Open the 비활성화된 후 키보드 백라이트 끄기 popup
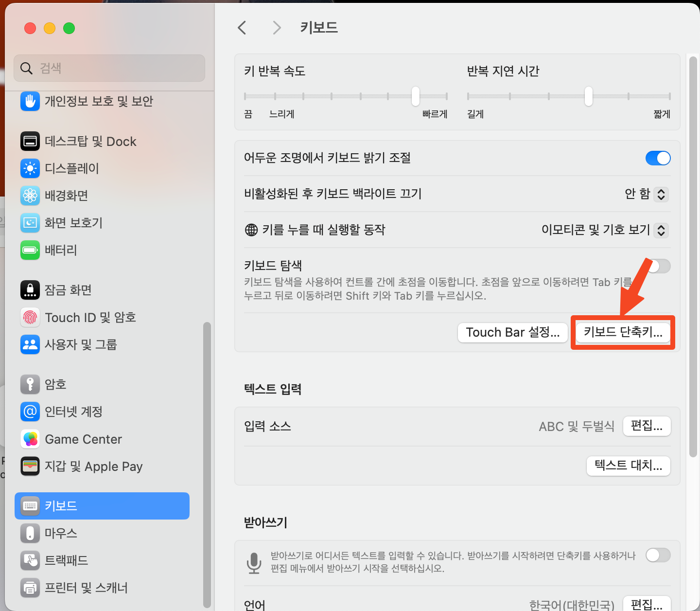 tap(646, 194)
